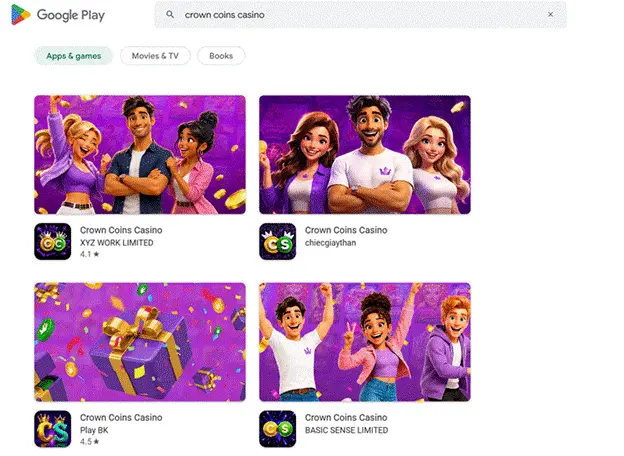
Task: Click the 'Play BK' developer name
Action: 94,430
